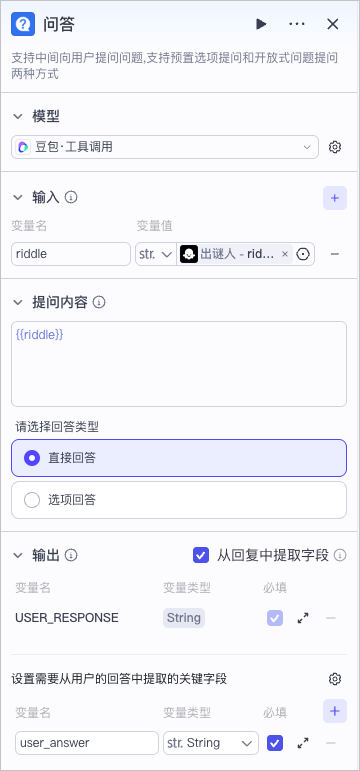
Task: Remove the riddle input row with minus icon
Action: (335, 254)
